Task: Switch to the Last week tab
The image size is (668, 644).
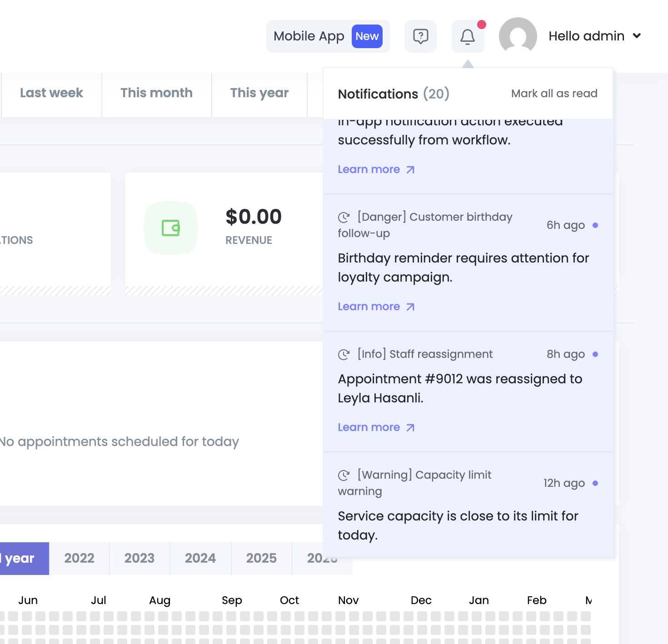Action: [51, 93]
